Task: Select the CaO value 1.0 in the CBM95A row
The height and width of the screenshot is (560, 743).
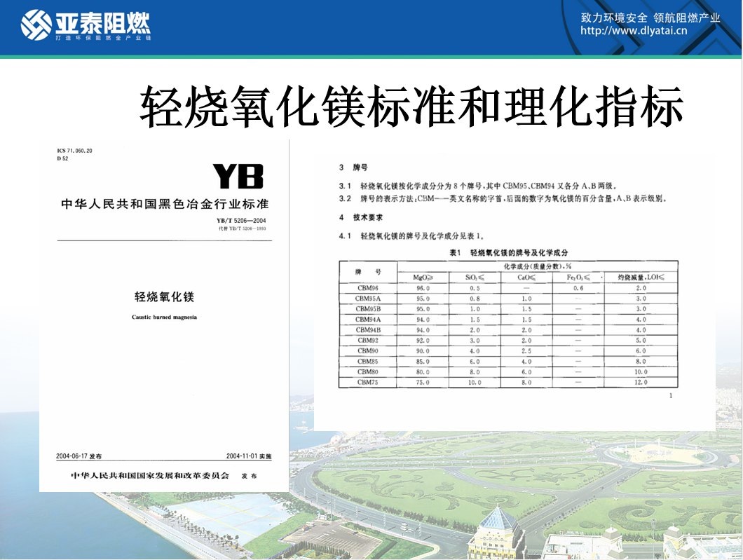Action: [x=526, y=299]
